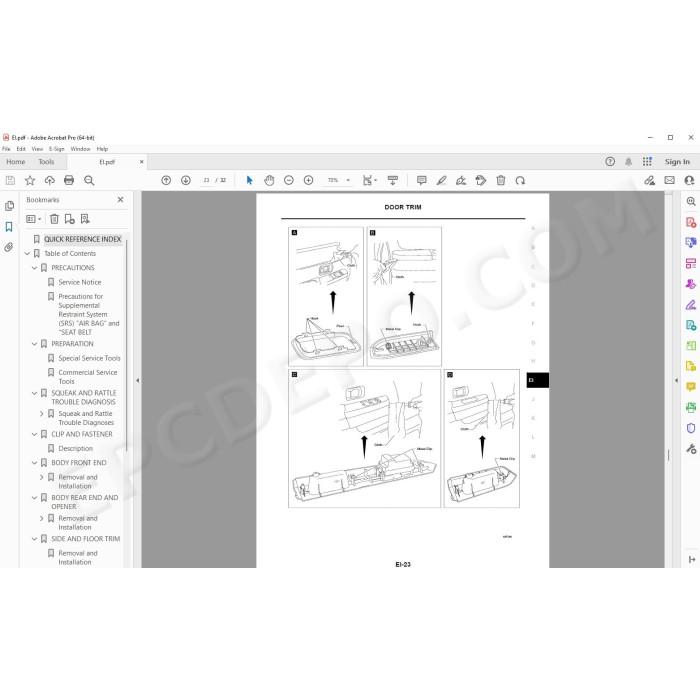The image size is (700, 700).
Task: Click the page number input field
Action: click(x=206, y=180)
